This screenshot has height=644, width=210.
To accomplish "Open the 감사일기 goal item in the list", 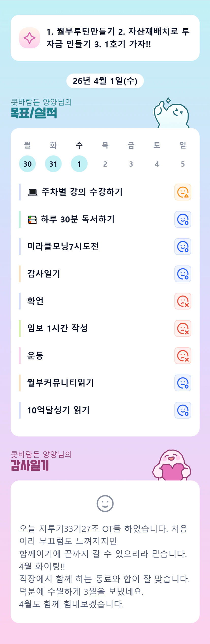I will (x=44, y=274).
